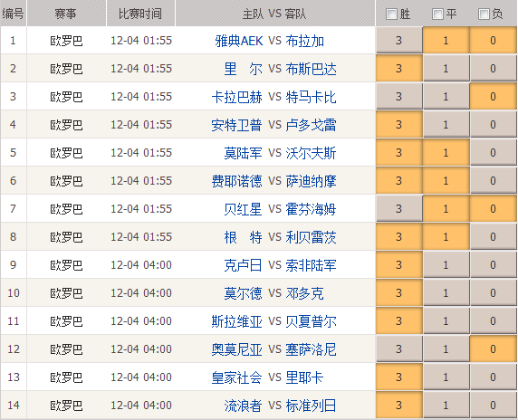Toggle the win (3) button for match 1

coord(399,41)
